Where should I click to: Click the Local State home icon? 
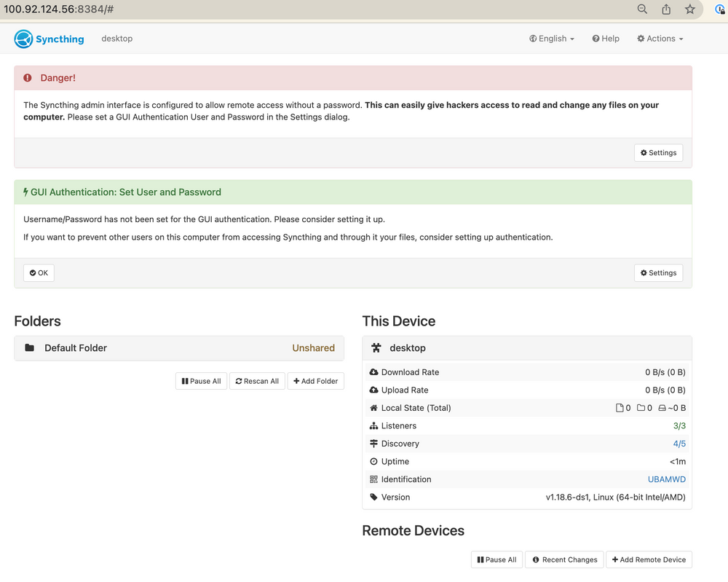pyautogui.click(x=373, y=407)
